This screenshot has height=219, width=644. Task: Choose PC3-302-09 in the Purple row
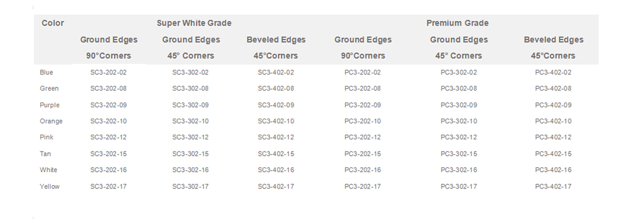tap(459, 105)
